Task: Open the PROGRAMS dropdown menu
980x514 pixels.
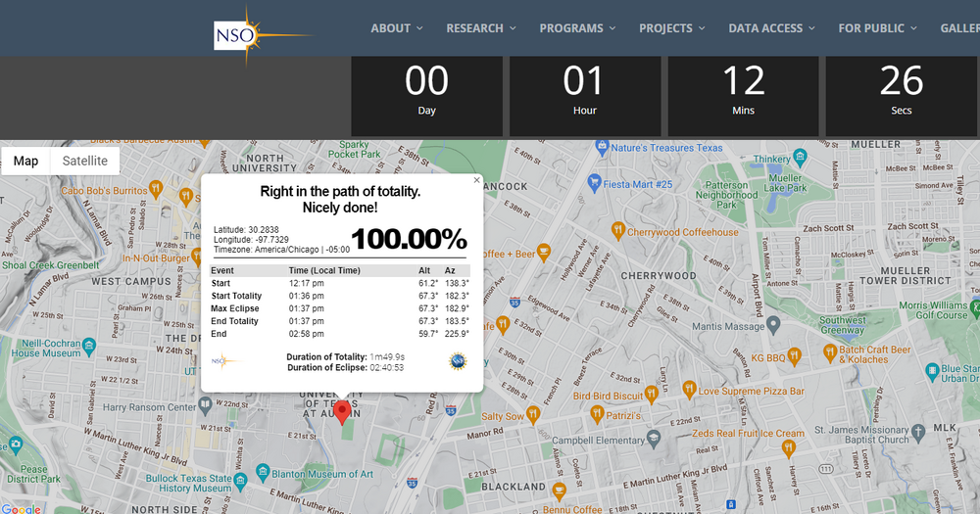Action: tap(577, 28)
